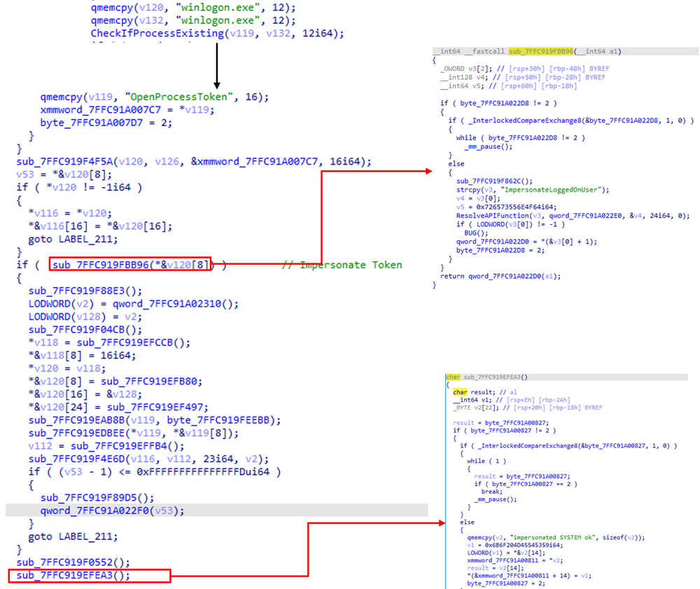The image size is (700, 589).
Task: Click the qword_7FFC91A02310() call
Action: (x=176, y=304)
